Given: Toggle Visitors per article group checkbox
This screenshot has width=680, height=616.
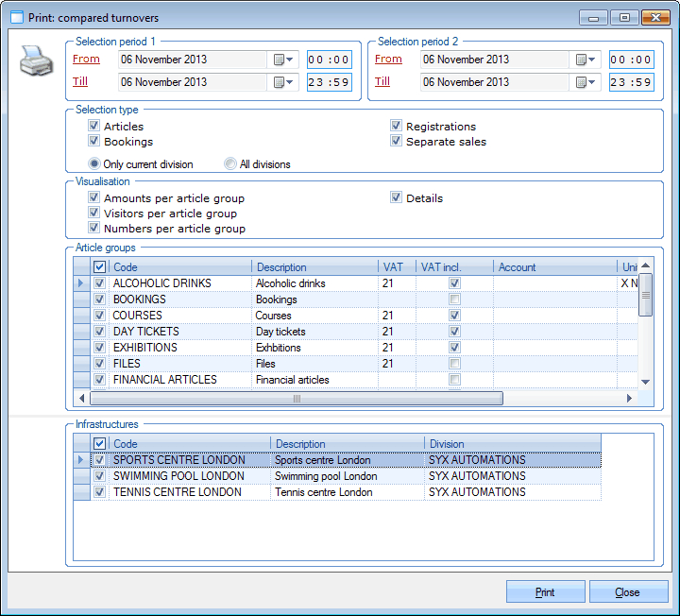Looking at the screenshot, I should [94, 214].
